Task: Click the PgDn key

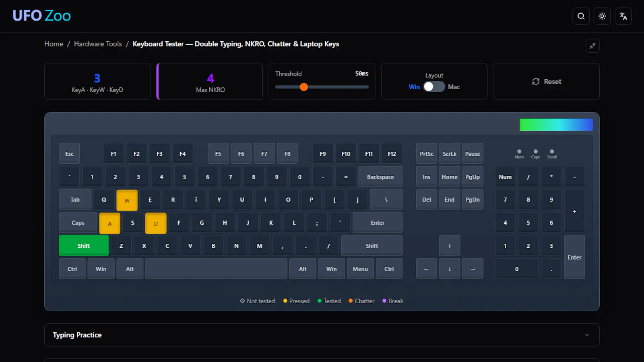Action: point(473,200)
